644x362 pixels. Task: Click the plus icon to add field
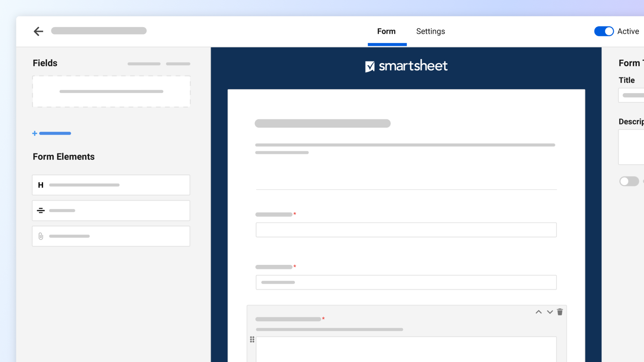pos(35,133)
